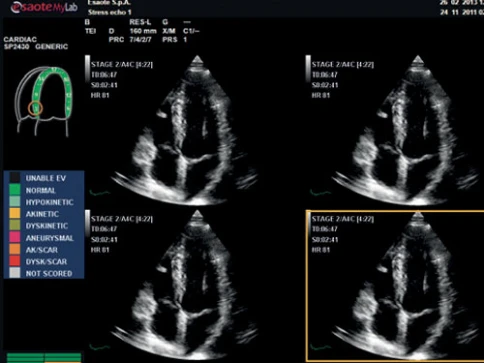Choose the DYSK/SCAR red score swatch
Screen dimensions: 484x363
pos(14,261)
